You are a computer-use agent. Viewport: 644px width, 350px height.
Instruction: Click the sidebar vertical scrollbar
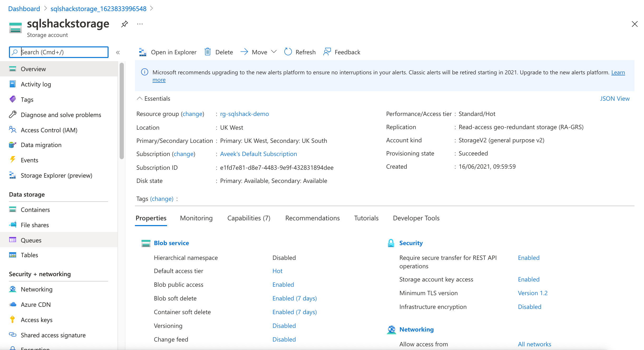[121, 111]
